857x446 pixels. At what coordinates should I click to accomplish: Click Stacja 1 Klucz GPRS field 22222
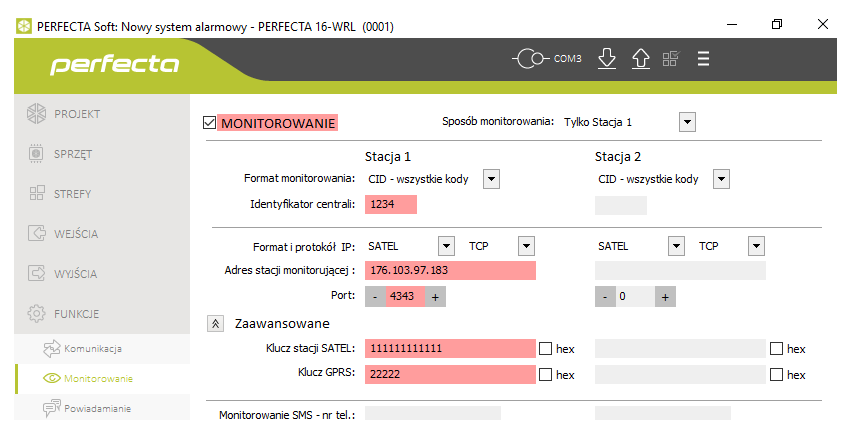coord(450,374)
